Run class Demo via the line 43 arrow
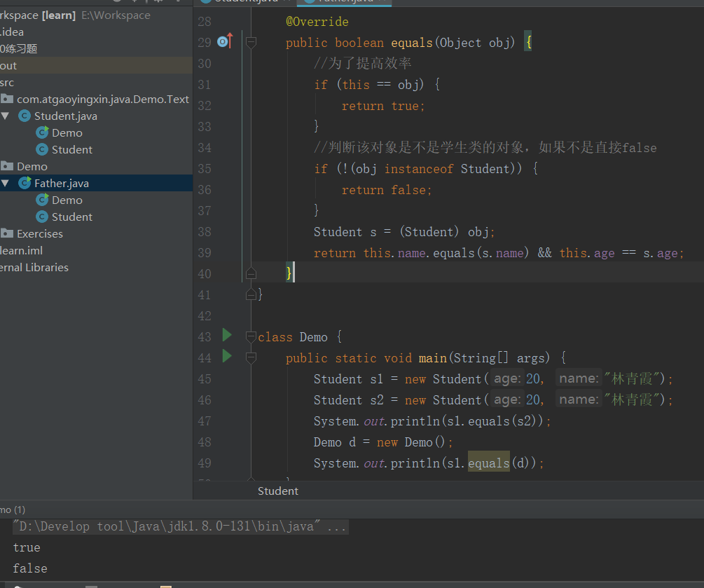This screenshot has width=704, height=588. click(227, 335)
